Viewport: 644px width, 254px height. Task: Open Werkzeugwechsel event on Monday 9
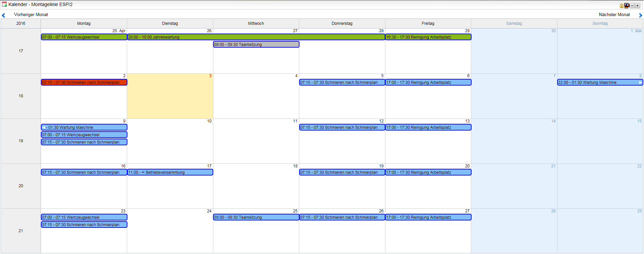(x=84, y=135)
